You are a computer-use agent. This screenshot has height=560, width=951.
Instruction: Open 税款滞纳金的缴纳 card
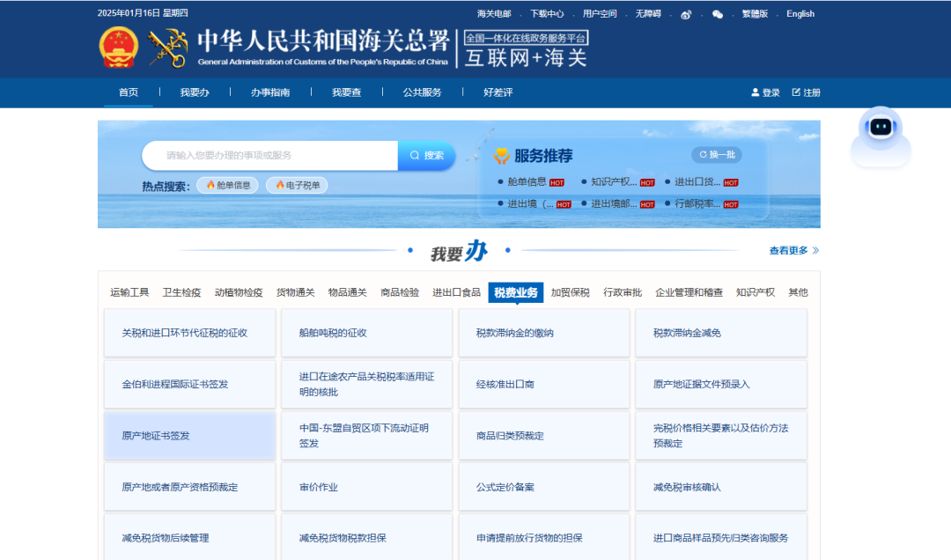pyautogui.click(x=544, y=333)
